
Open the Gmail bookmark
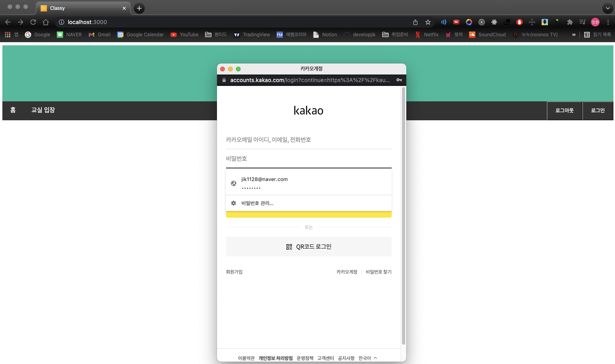[99, 35]
